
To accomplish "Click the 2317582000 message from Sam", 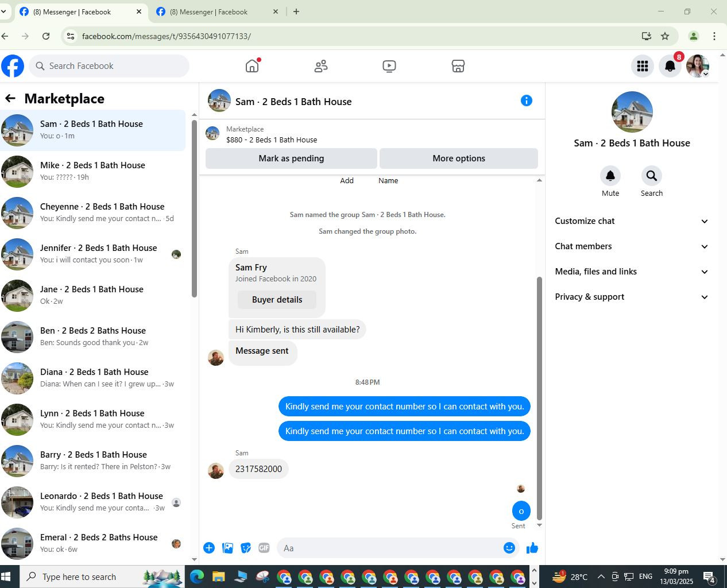I will click(258, 469).
